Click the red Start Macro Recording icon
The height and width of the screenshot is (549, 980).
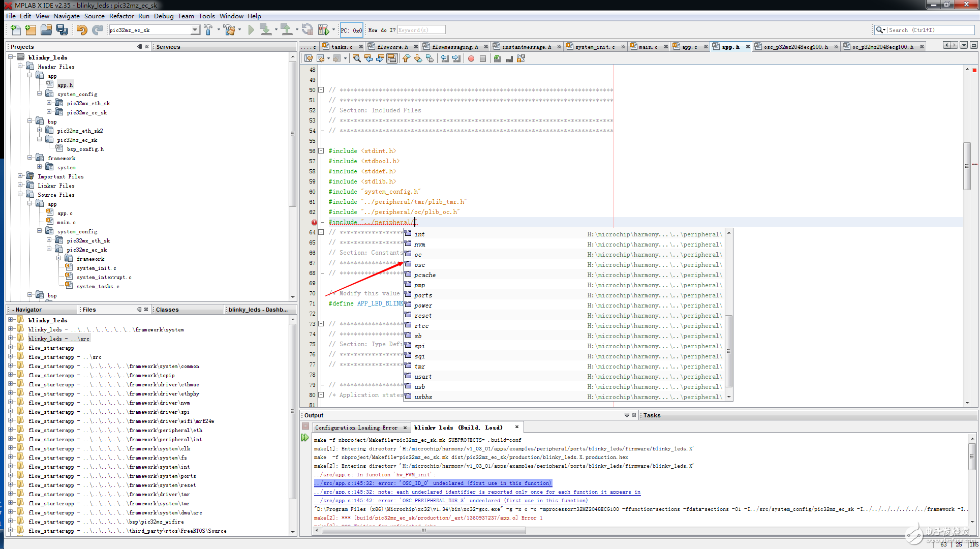click(x=471, y=58)
